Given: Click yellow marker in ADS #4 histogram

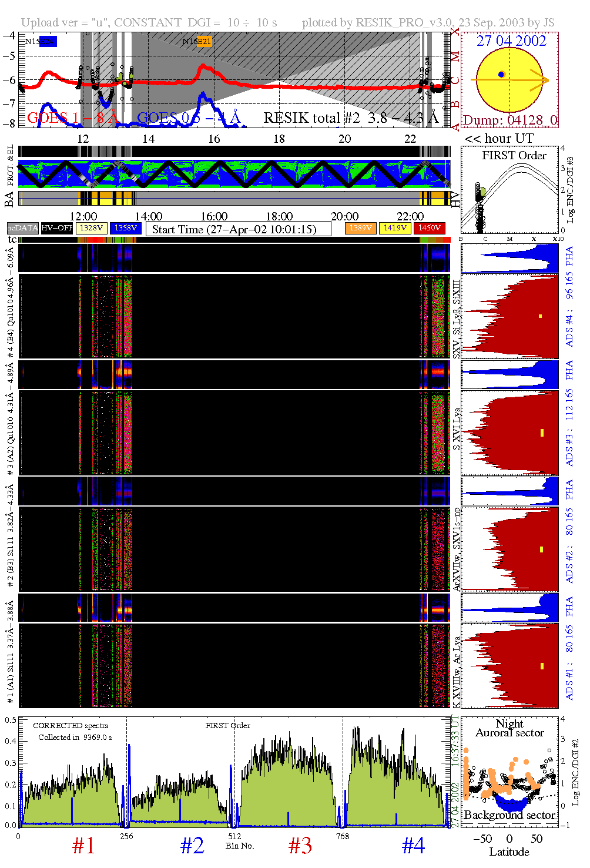Looking at the screenshot, I should pyautogui.click(x=540, y=316).
